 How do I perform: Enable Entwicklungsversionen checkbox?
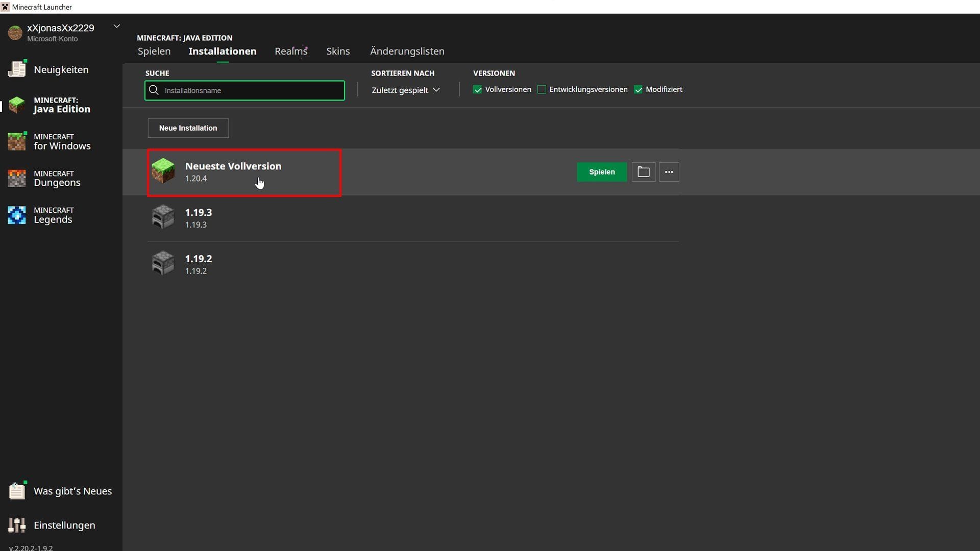tap(542, 90)
